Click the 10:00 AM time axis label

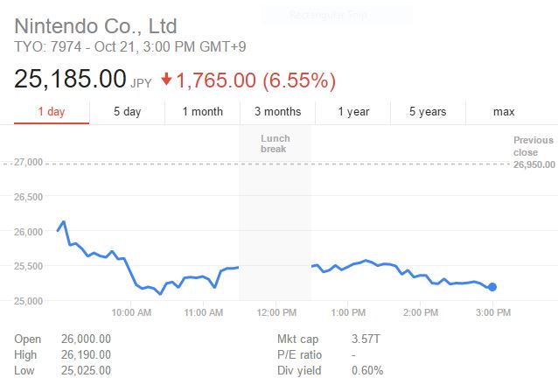132,311
